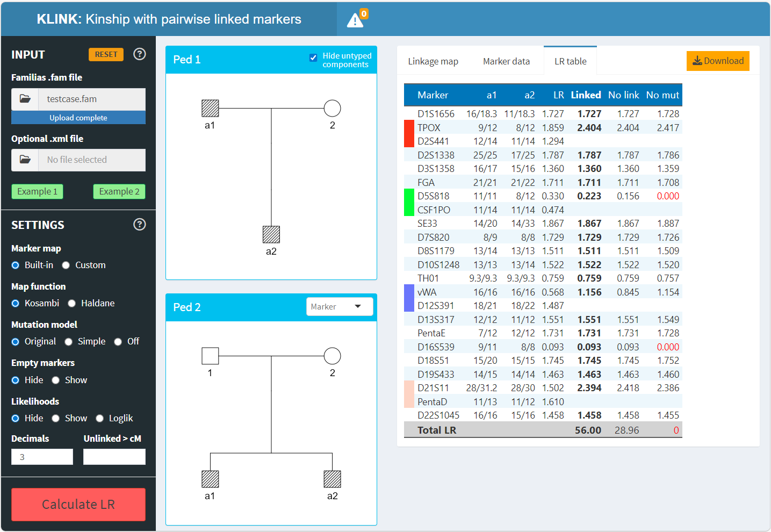This screenshot has height=532, width=771.
Task: Open the Marker dropdown in Ped 2
Action: coord(339,307)
